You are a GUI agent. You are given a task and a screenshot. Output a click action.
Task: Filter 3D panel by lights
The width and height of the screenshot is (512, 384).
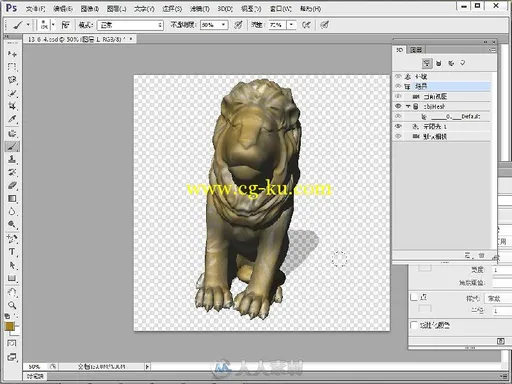(463, 63)
